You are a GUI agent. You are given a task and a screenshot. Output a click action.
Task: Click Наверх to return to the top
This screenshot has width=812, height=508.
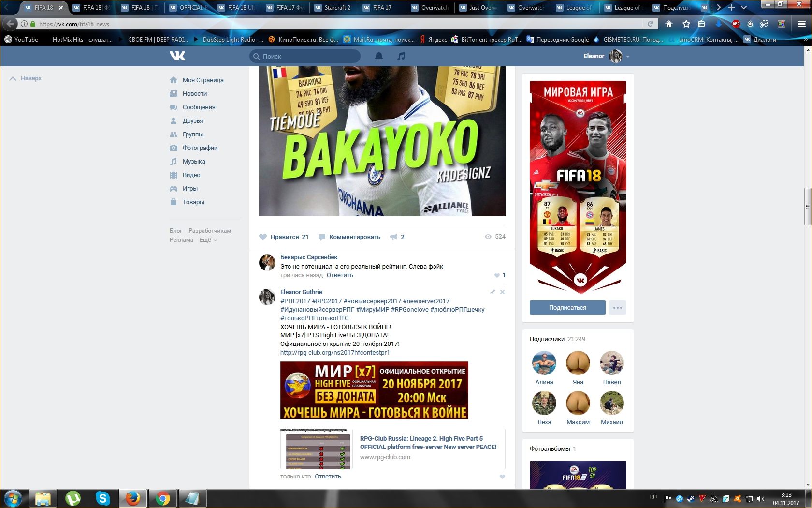(26, 78)
